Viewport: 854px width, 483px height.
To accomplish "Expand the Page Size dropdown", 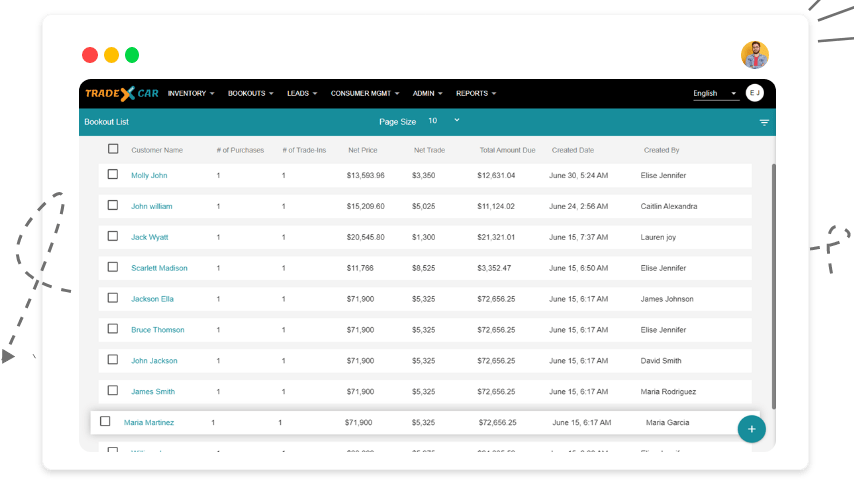I will click(x=444, y=121).
